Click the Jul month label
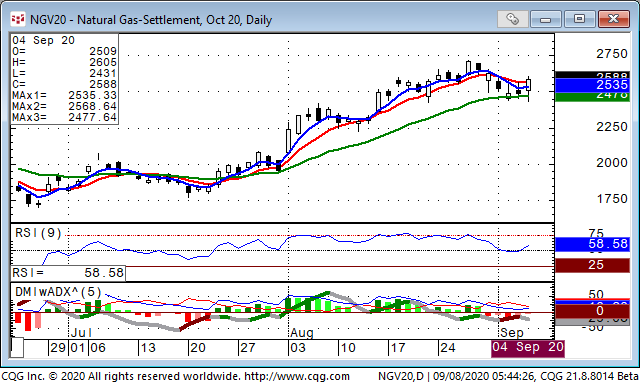 point(81,333)
